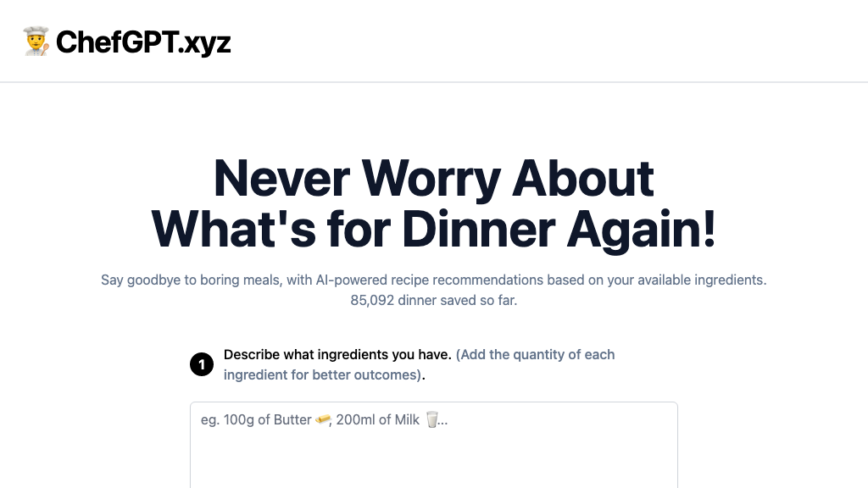The height and width of the screenshot is (488, 868).
Task: Select the "Never Worry About" headline line
Action: (x=433, y=178)
